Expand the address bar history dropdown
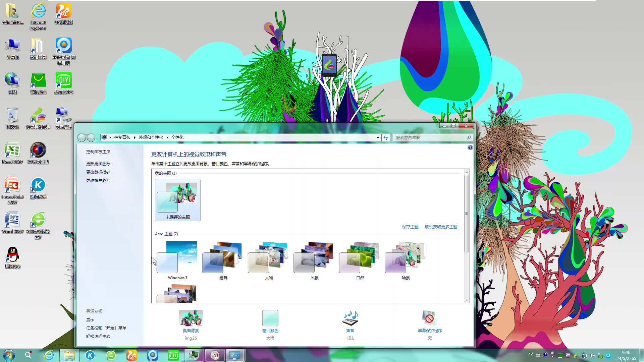The image size is (644, 362). tap(378, 137)
